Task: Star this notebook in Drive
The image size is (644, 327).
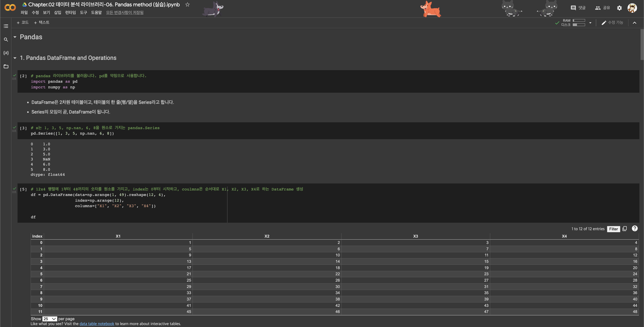Action: (x=188, y=5)
